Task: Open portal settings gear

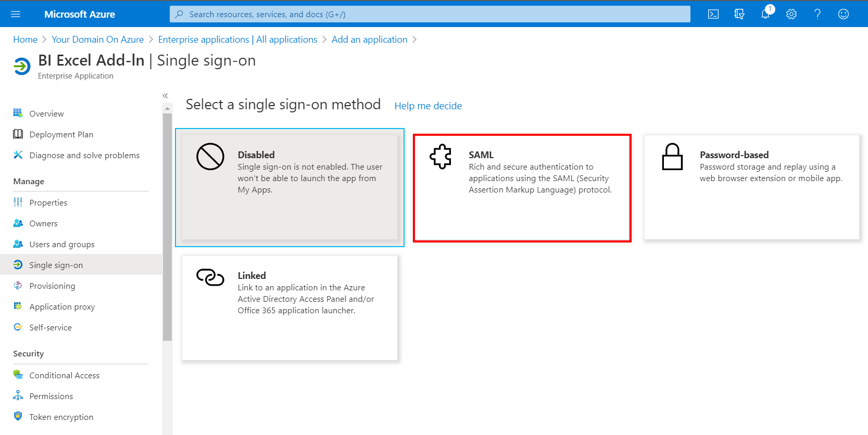Action: click(791, 14)
